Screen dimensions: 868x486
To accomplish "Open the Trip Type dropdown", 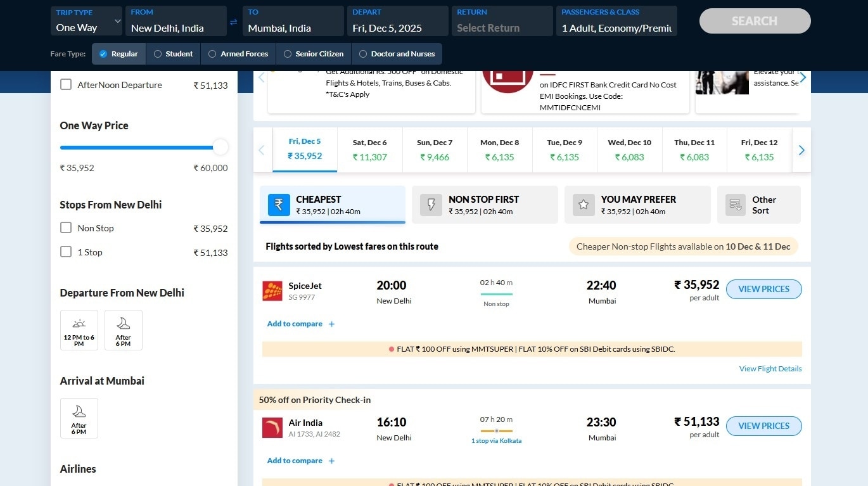I will point(87,21).
